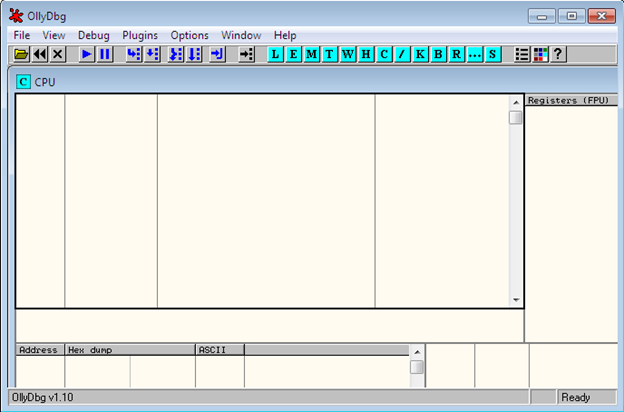Image resolution: width=624 pixels, height=412 pixels.
Task: Open the Plugins menu
Action: [x=140, y=35]
